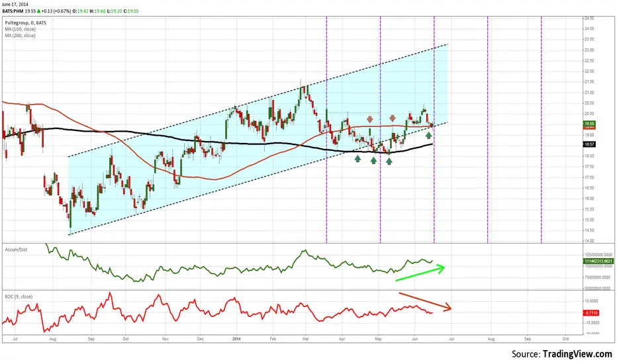Open the TradingView.com source credit
The width and height of the screenshot is (617, 364).
point(577,354)
